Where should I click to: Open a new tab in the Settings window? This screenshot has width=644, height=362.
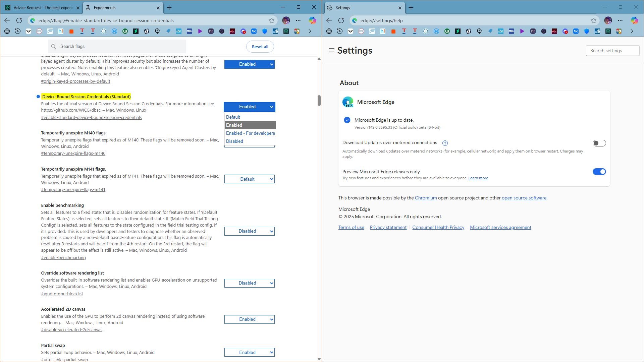point(411,7)
